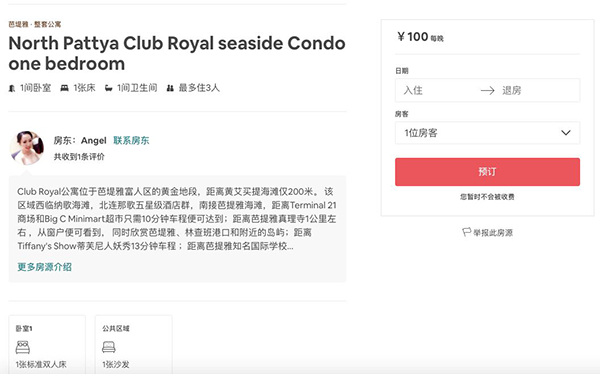Click the red 预订 booking button
600x374 pixels.
click(488, 172)
